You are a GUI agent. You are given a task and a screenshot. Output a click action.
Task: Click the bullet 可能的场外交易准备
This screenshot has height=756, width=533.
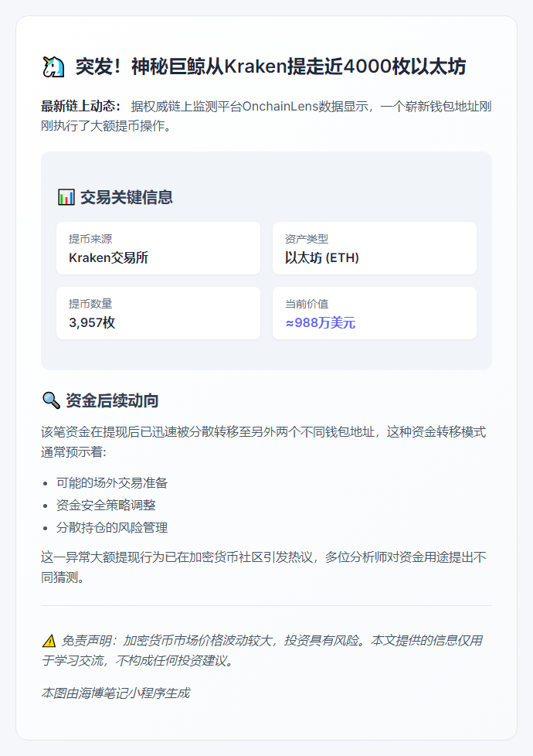(x=112, y=482)
